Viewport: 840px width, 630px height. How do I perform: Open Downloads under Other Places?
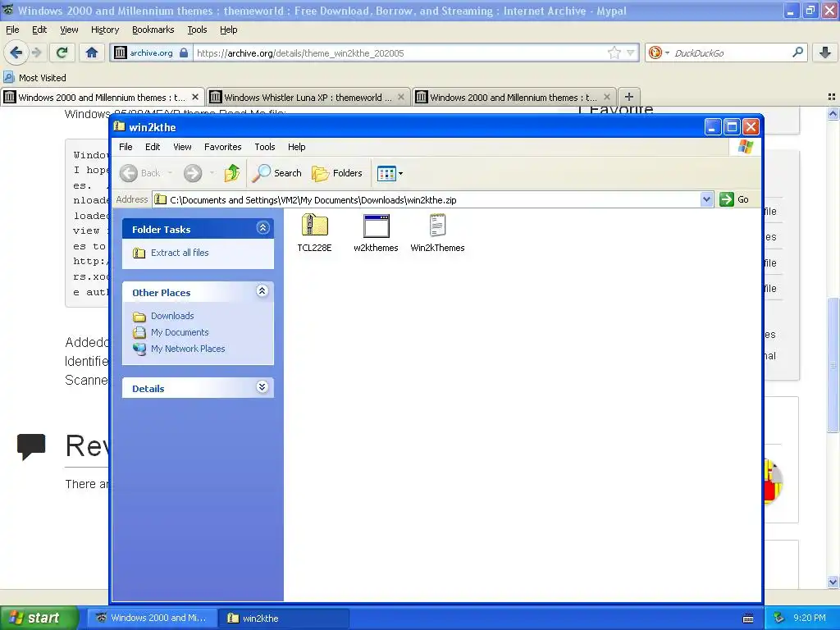[172, 316]
